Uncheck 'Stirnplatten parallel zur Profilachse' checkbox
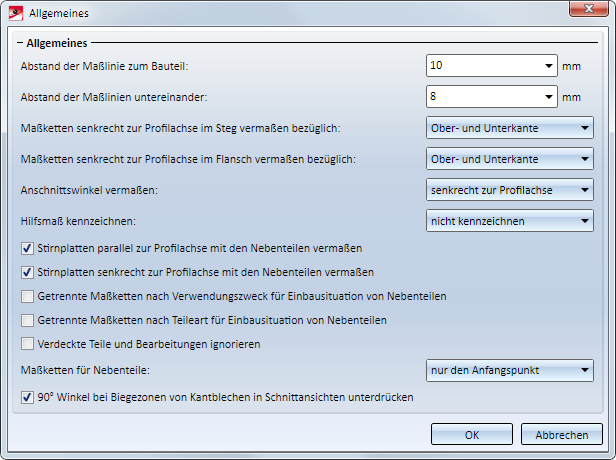616x460 pixels. (x=27, y=248)
